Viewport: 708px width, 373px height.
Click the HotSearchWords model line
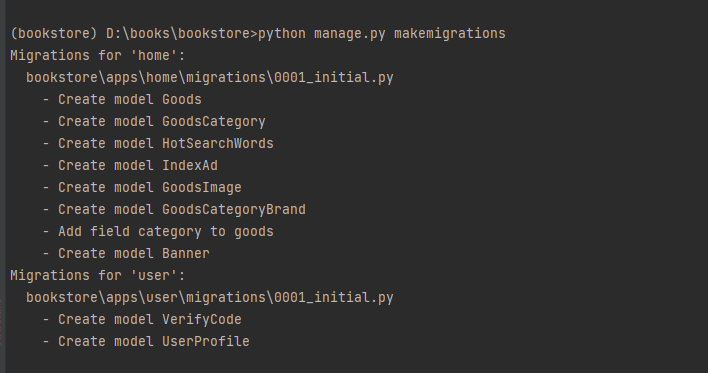[x=158, y=143]
